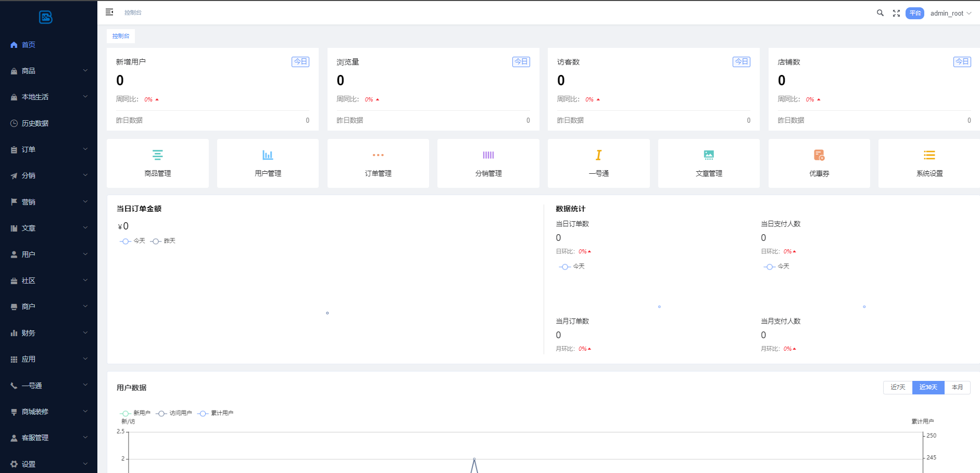Expand the 分销 sidebar submenu chevron
The height and width of the screenshot is (473, 980).
[x=85, y=175]
